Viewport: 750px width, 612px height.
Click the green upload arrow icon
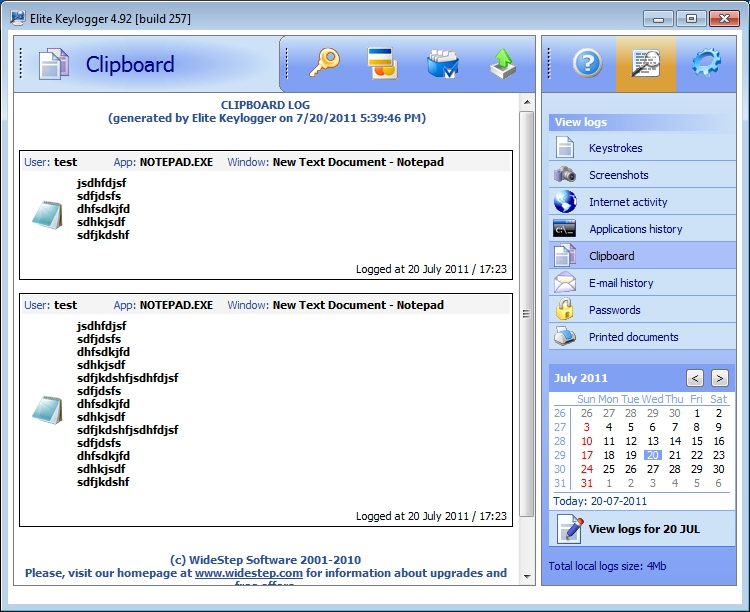pos(503,63)
